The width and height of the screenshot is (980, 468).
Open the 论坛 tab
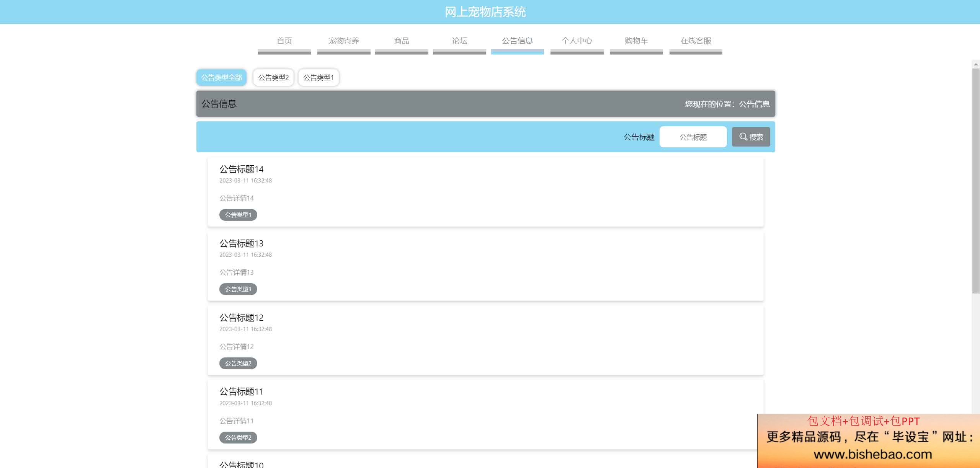coord(459,41)
